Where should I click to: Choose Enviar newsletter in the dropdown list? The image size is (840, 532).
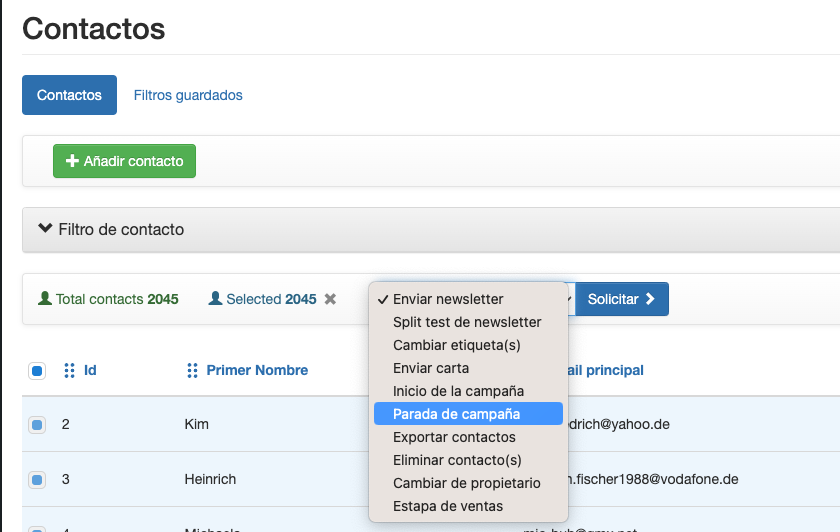(x=448, y=299)
